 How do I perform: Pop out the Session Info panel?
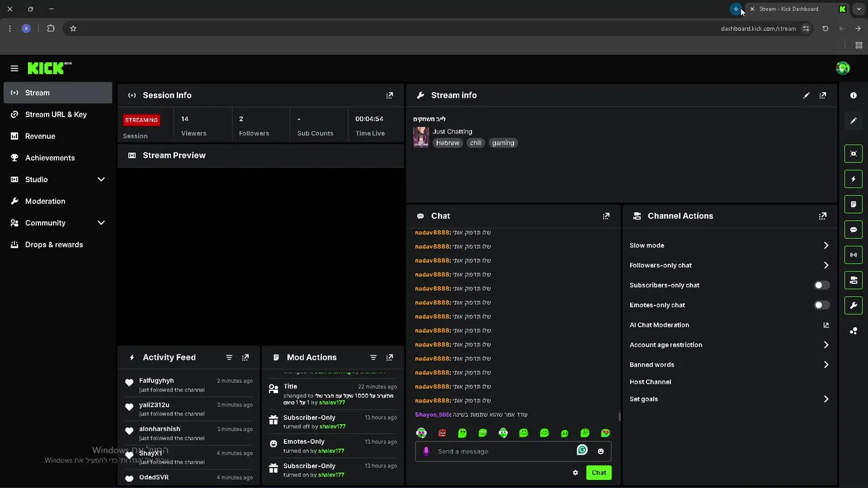(389, 96)
